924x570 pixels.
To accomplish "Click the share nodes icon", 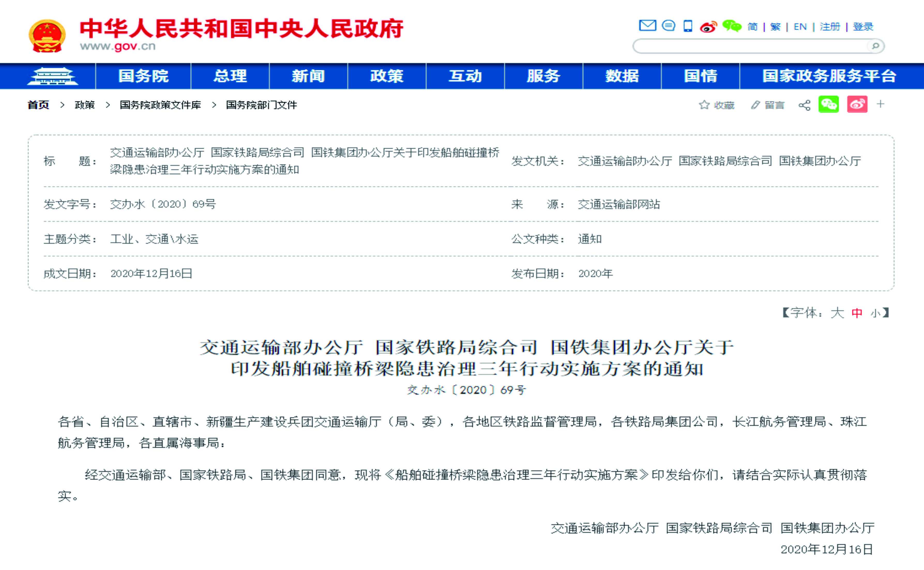I will click(x=804, y=105).
